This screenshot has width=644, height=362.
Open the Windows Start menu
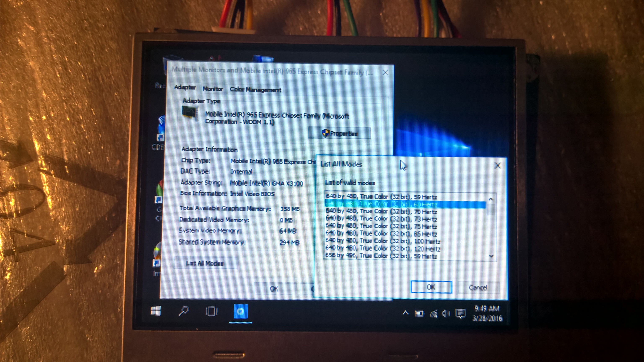(x=156, y=311)
